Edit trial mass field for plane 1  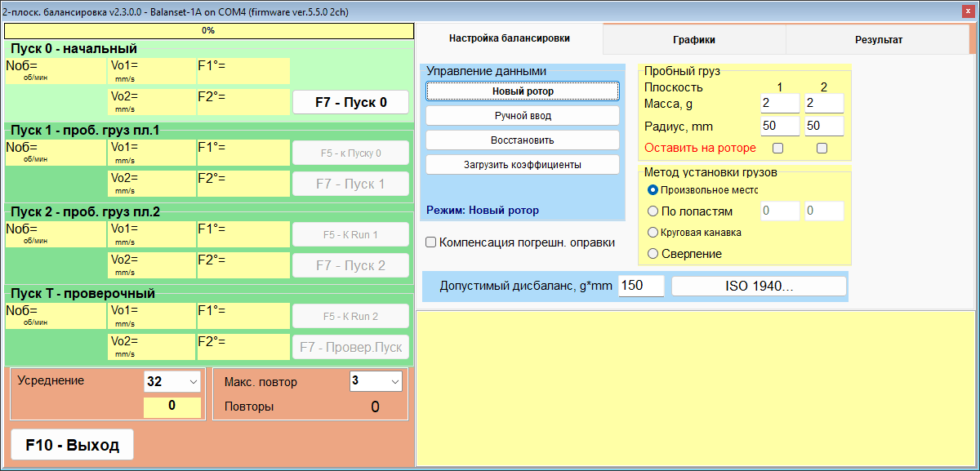coord(779,103)
